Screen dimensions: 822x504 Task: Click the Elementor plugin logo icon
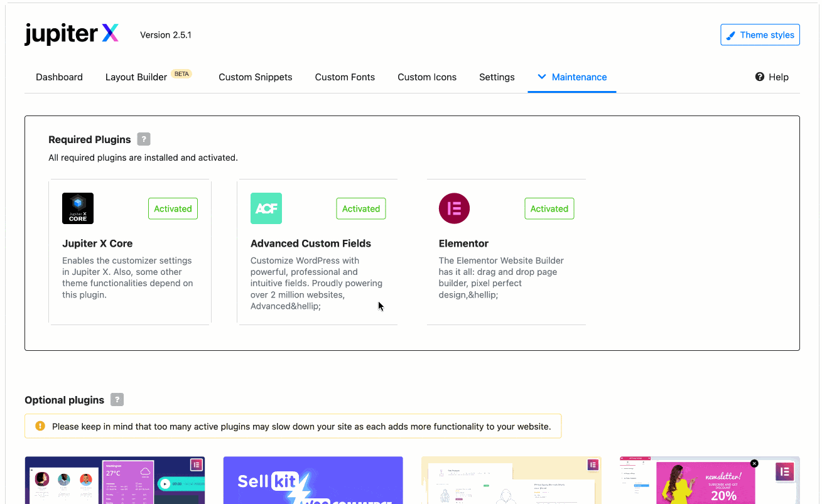(454, 208)
